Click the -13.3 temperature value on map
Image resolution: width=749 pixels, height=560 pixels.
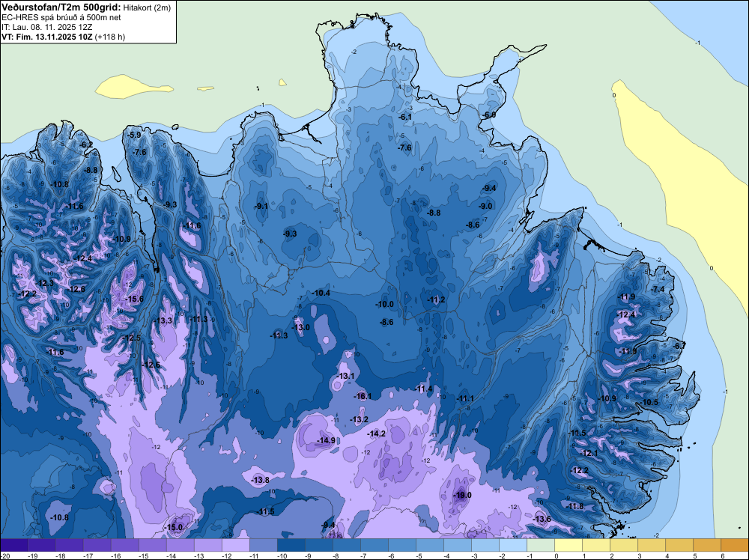(x=163, y=320)
